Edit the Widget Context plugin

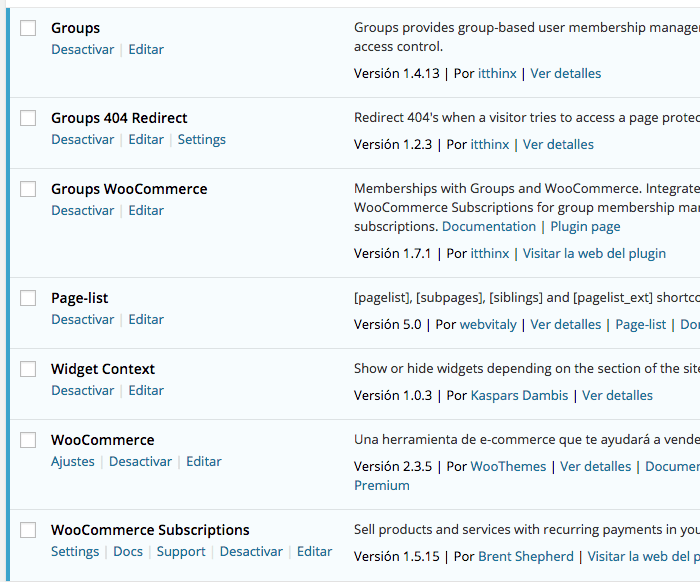point(146,391)
